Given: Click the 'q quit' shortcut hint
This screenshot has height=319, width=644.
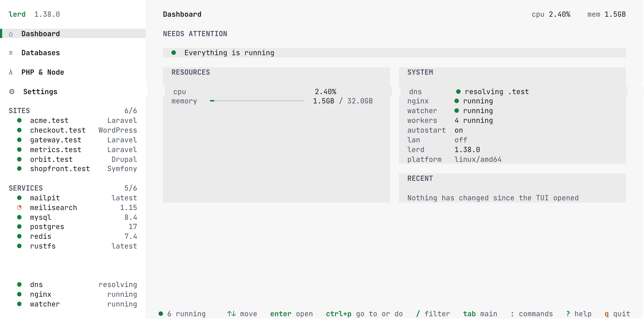Looking at the screenshot, I should [618, 314].
